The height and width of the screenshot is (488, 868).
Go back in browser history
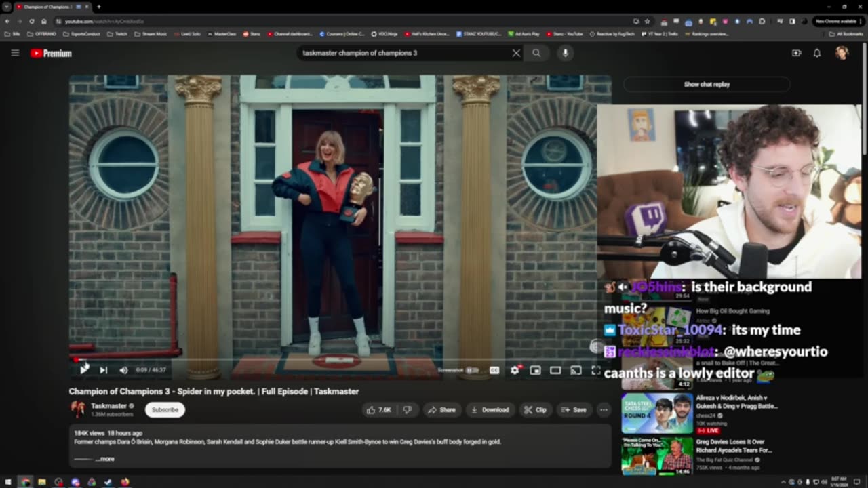click(x=7, y=21)
